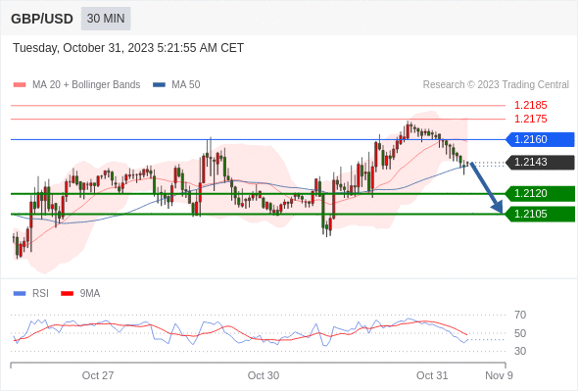Click the red 1.2185 resistance label

[x=530, y=105]
